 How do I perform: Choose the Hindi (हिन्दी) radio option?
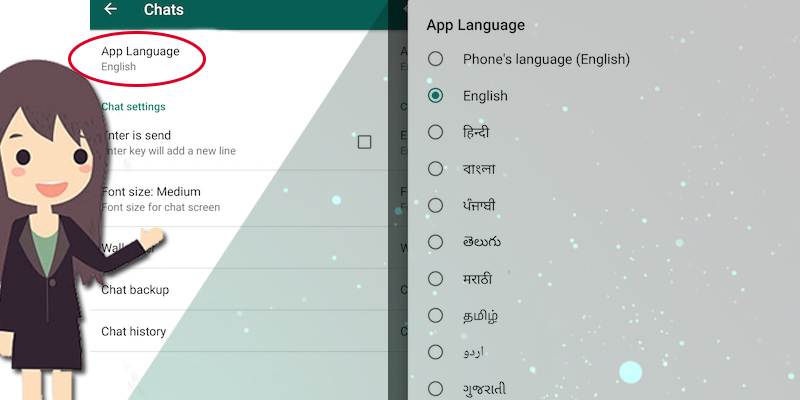coord(435,132)
